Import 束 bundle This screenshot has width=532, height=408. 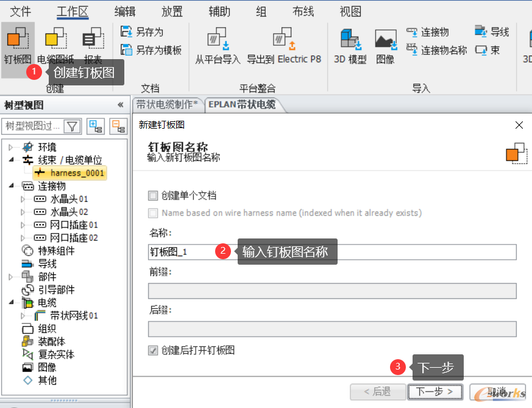click(x=488, y=50)
